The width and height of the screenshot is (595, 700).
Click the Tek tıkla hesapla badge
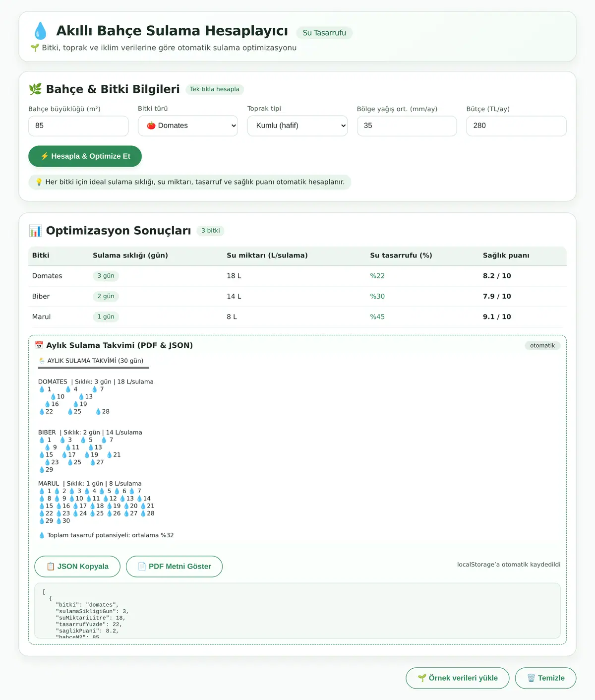click(x=215, y=89)
